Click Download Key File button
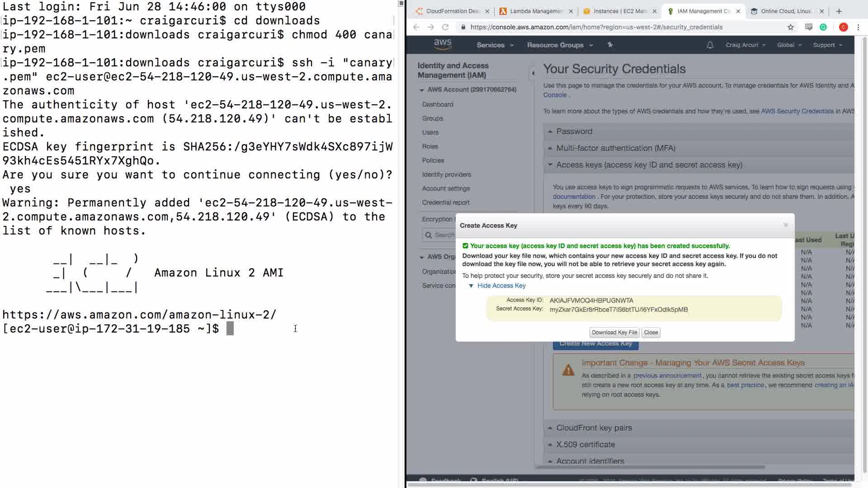868x488 pixels. tap(614, 333)
